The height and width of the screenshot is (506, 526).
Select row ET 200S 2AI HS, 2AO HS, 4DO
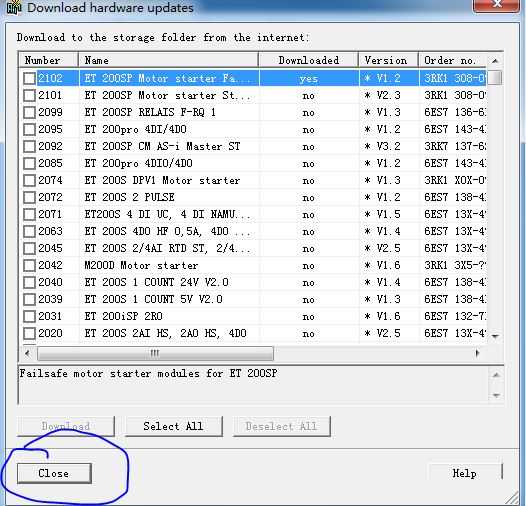252,334
